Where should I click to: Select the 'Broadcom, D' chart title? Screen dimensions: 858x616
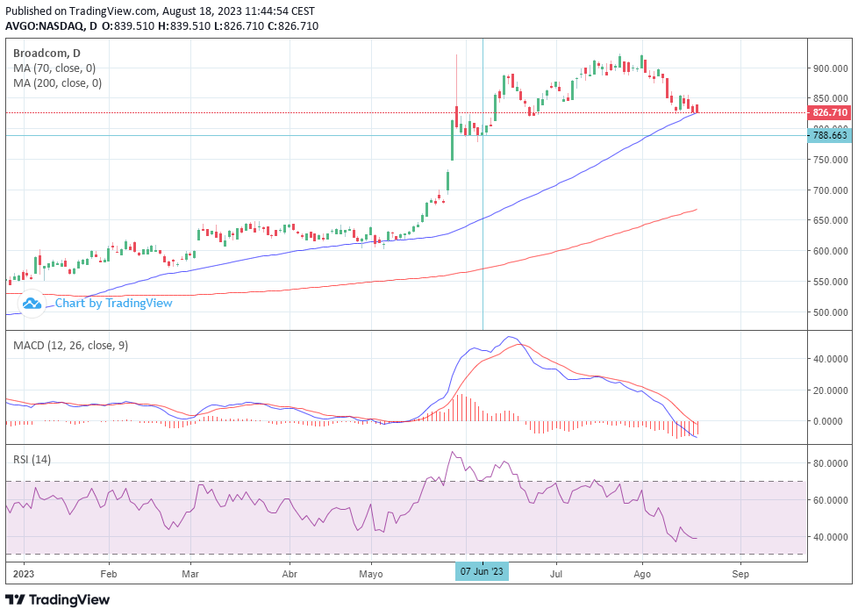pyautogui.click(x=46, y=54)
